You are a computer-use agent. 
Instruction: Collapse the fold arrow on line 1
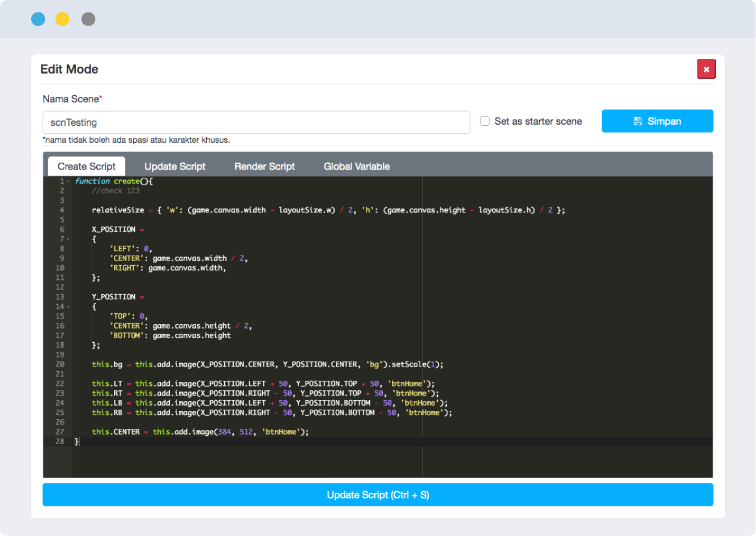pyautogui.click(x=69, y=181)
